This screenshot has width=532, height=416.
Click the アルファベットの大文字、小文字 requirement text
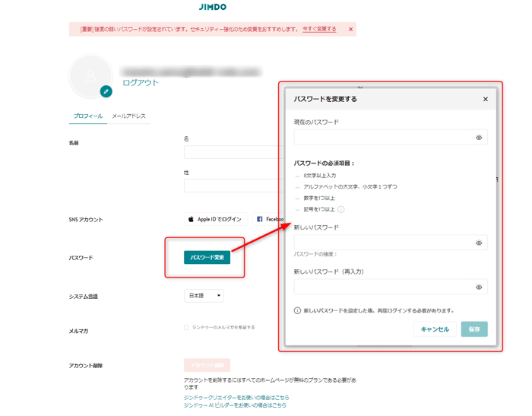350,187
